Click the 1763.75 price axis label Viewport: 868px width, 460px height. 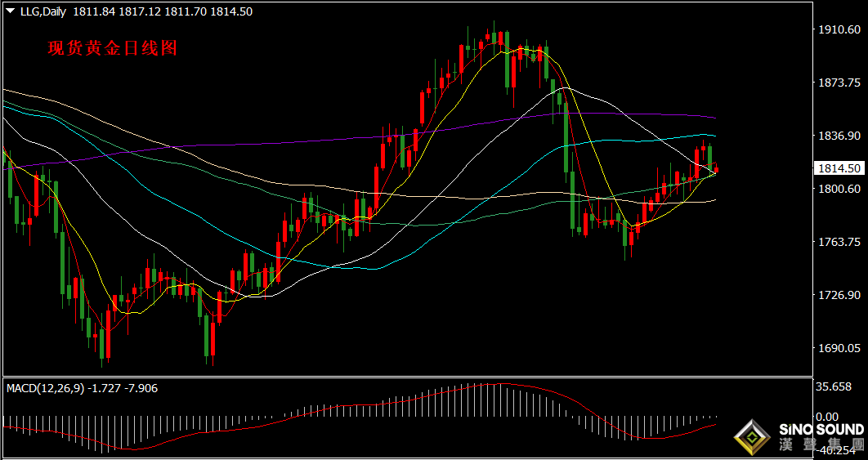(841, 242)
